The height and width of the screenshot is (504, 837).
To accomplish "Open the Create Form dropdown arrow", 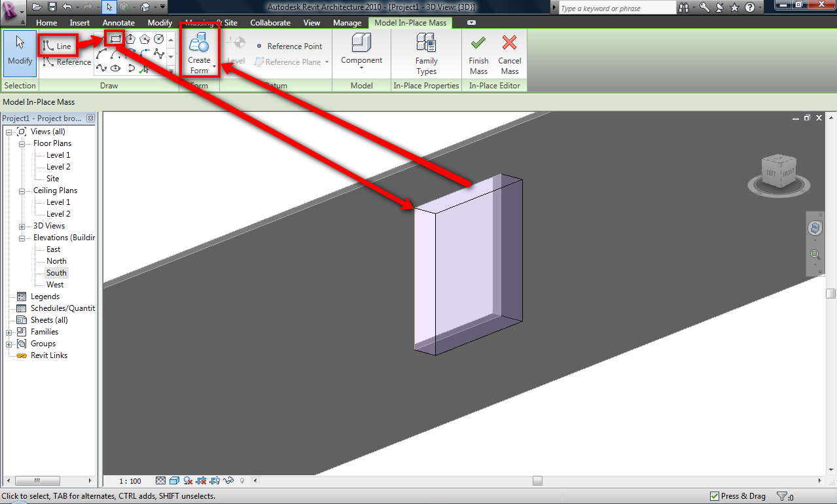I will click(x=214, y=66).
